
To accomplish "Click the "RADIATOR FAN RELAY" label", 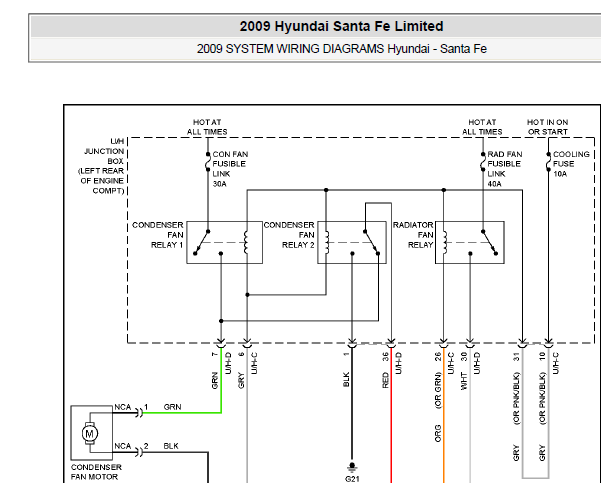I will [x=413, y=235].
